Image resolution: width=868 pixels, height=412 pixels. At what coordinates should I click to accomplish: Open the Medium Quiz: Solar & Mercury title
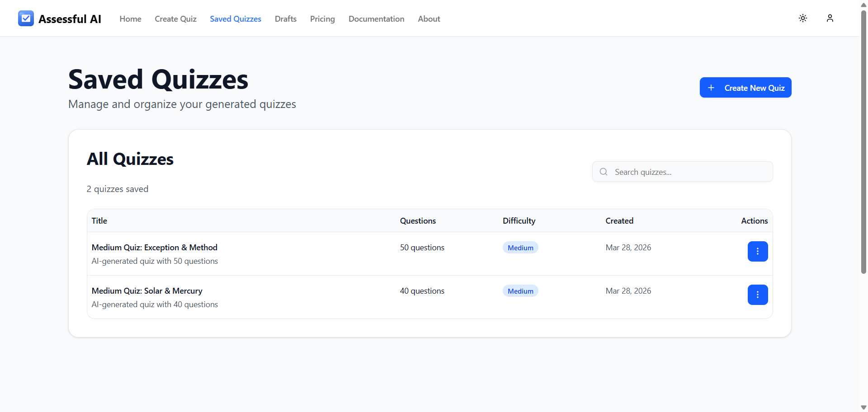coord(147,291)
